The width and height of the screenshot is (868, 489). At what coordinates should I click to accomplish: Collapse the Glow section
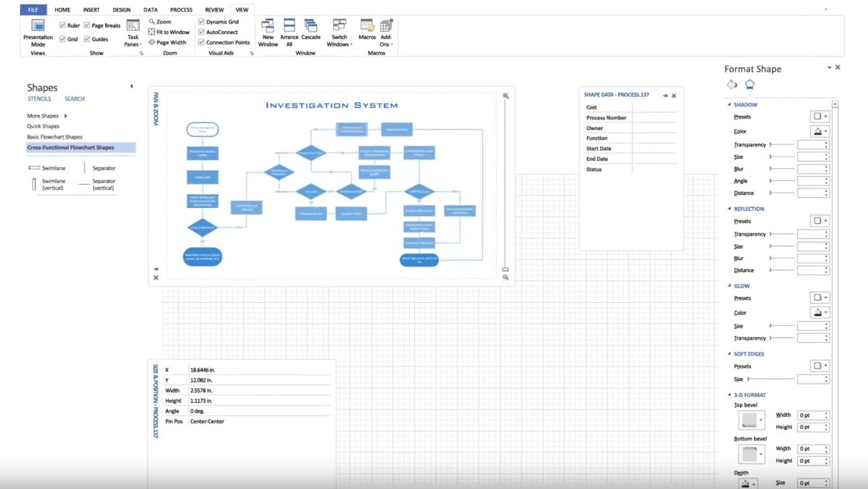(x=729, y=285)
